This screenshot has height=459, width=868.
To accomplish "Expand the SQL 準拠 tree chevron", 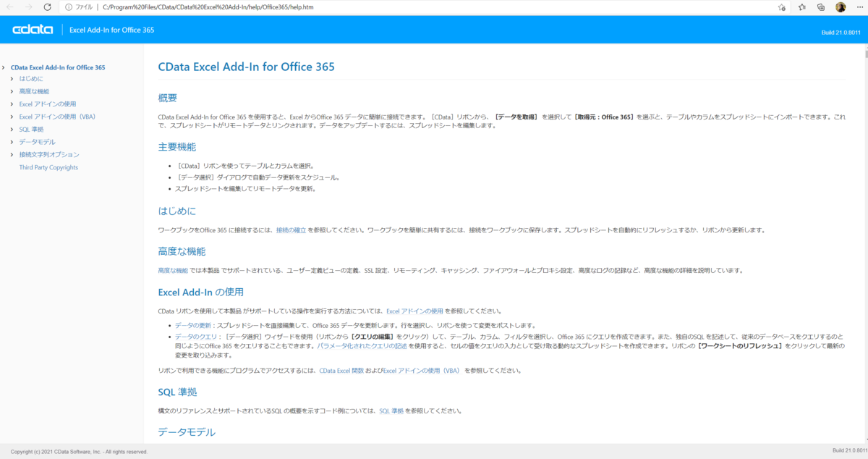I will click(x=10, y=129).
